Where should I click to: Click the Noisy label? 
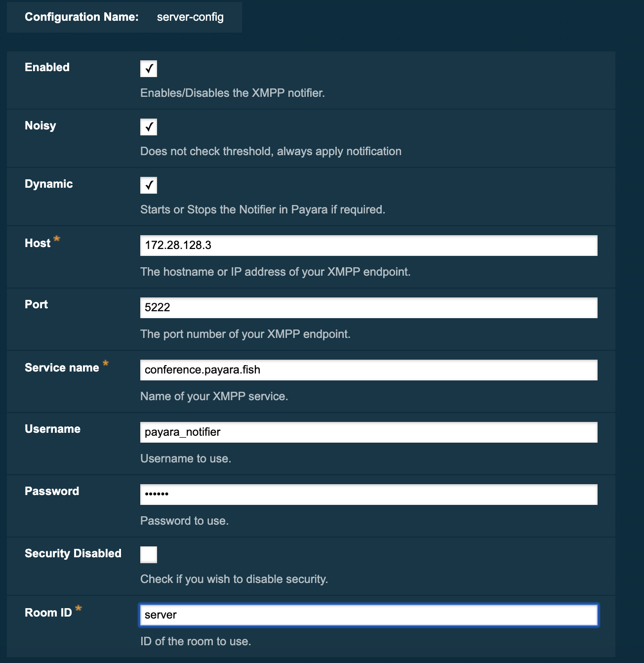point(40,125)
